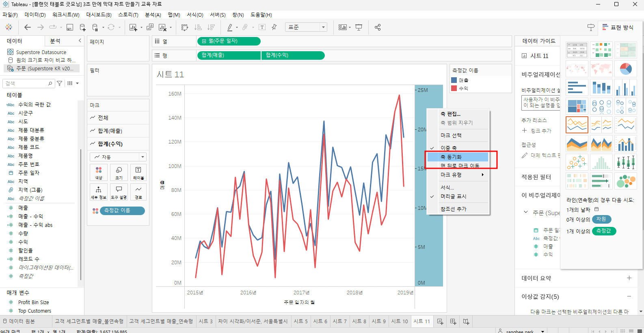Screen dimensions: 644x333
Task: Add a new data source from toolbar
Action: [82, 27]
